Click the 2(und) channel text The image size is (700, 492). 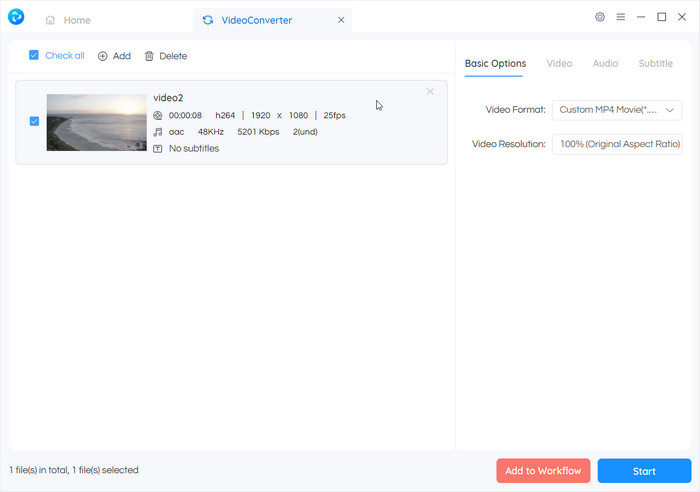[x=305, y=132]
